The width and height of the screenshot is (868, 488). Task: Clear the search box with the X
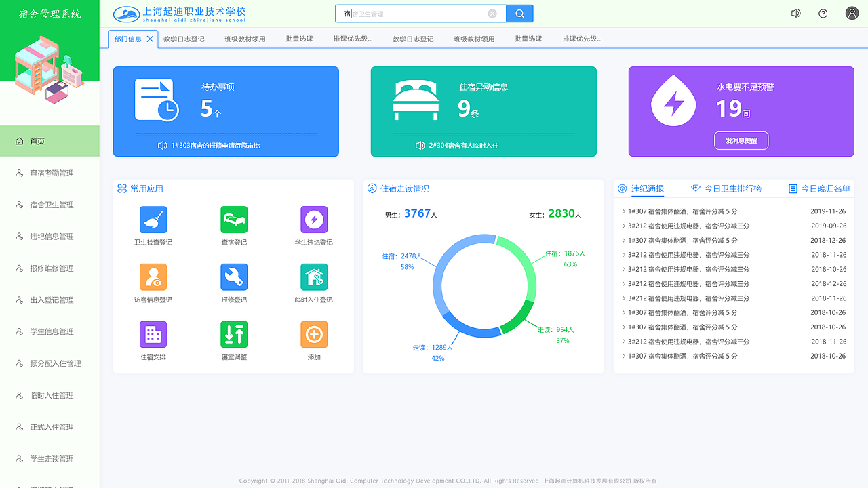[492, 13]
